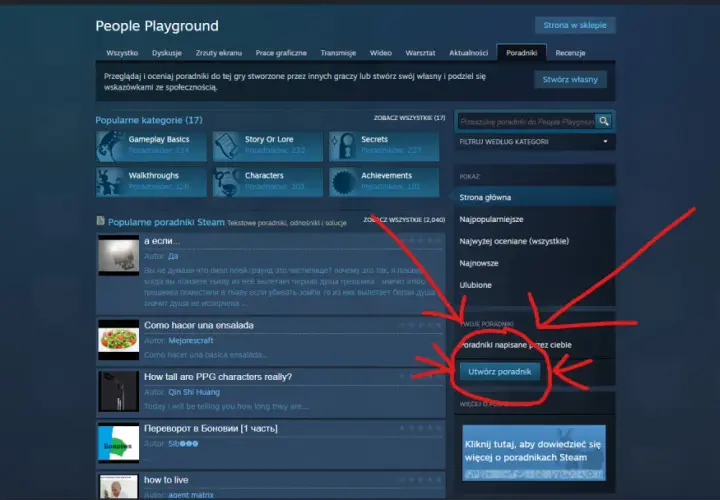Open the Recenzje tab
This screenshot has height=500, width=720.
570,53
